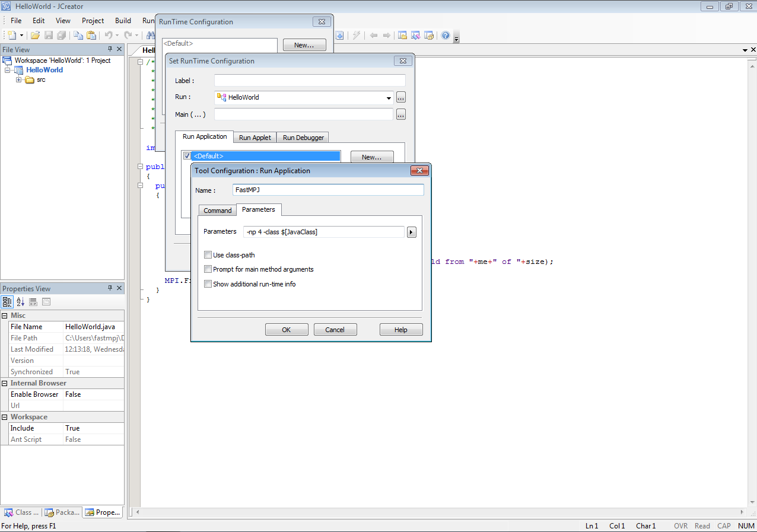Select Categorized view icon in Properties View

tap(8, 302)
